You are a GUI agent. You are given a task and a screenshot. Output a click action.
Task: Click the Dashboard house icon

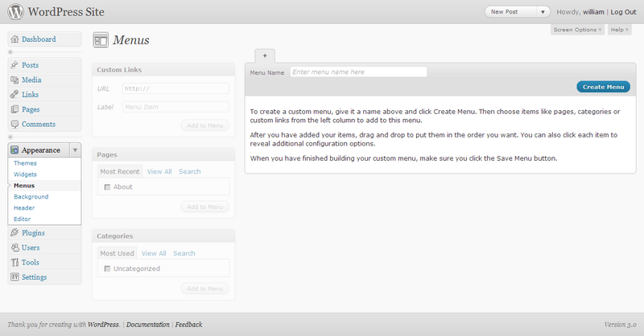coord(14,39)
